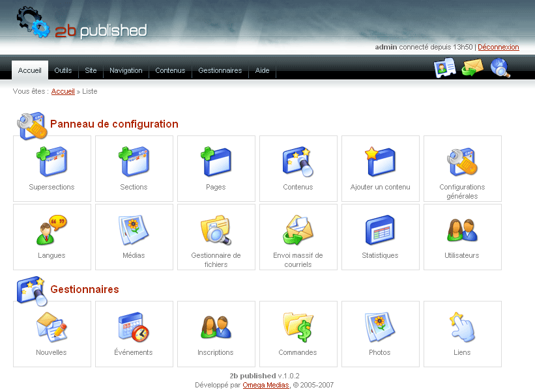This screenshot has width=535, height=392.
Task: Visit the Omega Medias link
Action: (266, 385)
